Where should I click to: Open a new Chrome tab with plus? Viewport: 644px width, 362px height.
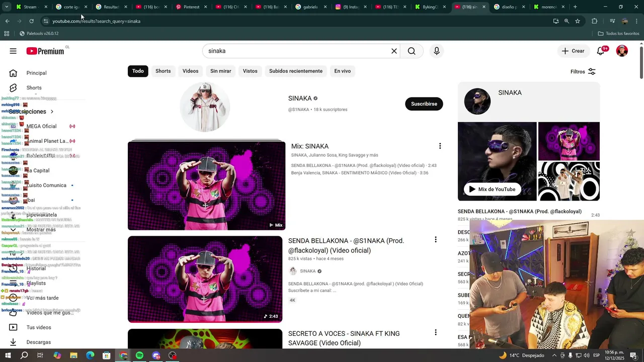tap(575, 7)
